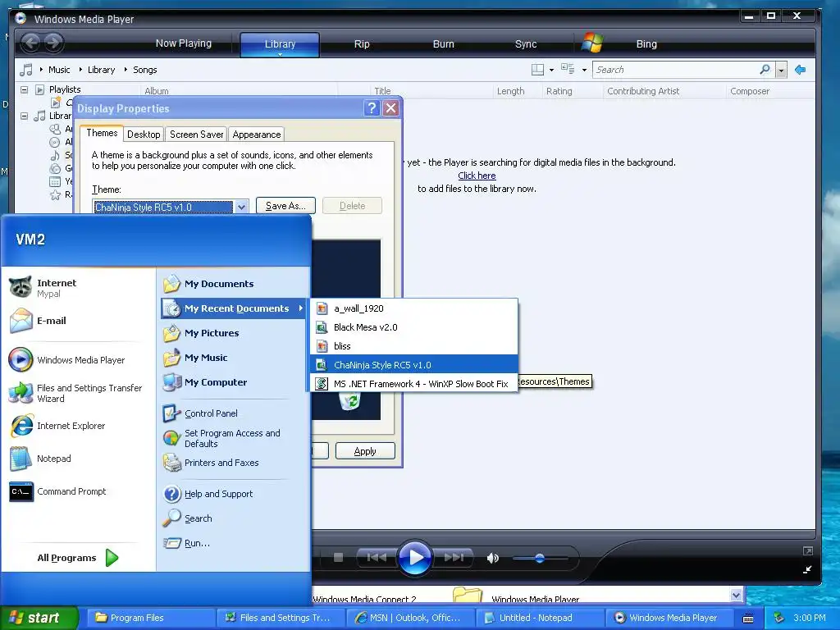Viewport: 840px width, 630px height.
Task: Expand All Programs menu
Action: click(x=78, y=558)
